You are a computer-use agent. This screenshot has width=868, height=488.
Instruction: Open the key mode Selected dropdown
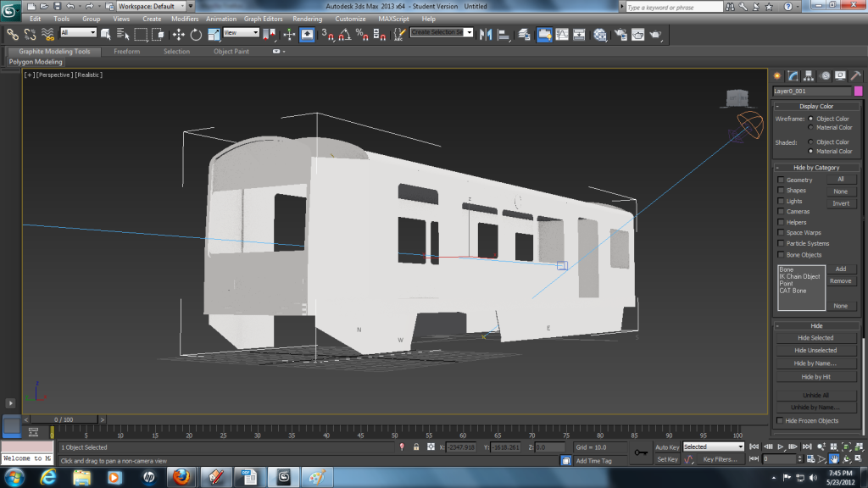point(713,446)
